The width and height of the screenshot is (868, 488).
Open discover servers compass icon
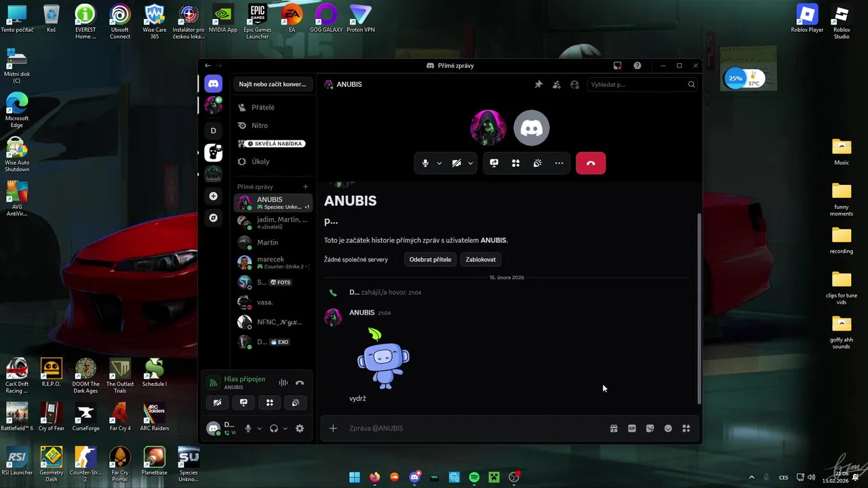coord(214,218)
